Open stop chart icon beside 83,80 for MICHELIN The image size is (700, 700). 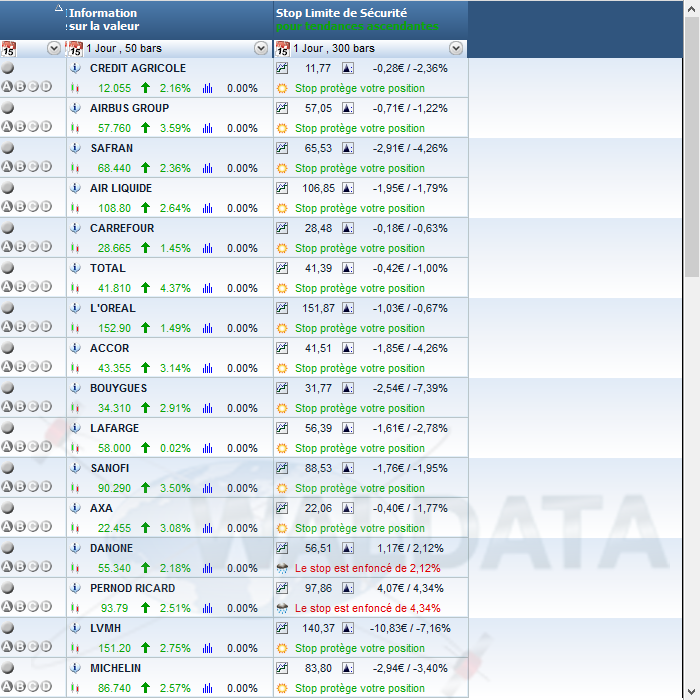pyautogui.click(x=282, y=668)
